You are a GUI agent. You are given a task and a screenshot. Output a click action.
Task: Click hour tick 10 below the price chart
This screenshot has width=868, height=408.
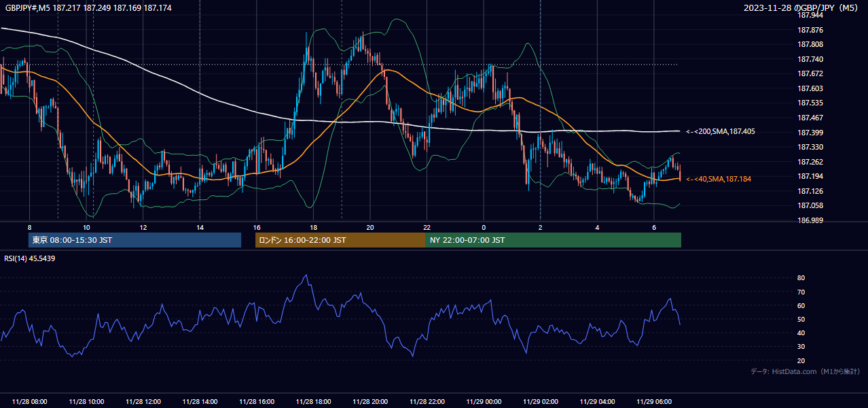[x=86, y=227]
